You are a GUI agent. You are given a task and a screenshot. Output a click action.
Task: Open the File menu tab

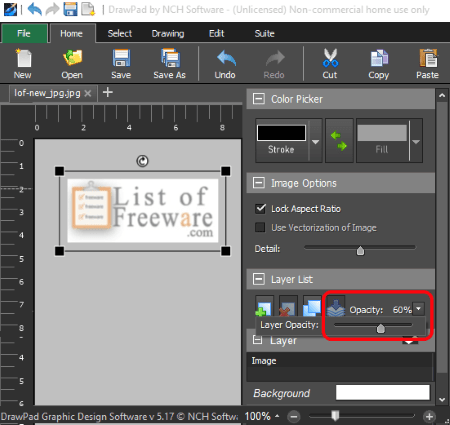pos(24,33)
